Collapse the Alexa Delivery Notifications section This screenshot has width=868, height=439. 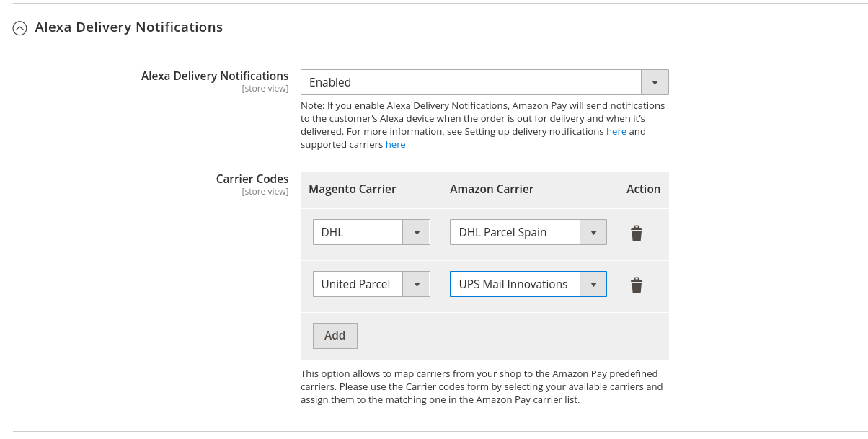(x=20, y=28)
